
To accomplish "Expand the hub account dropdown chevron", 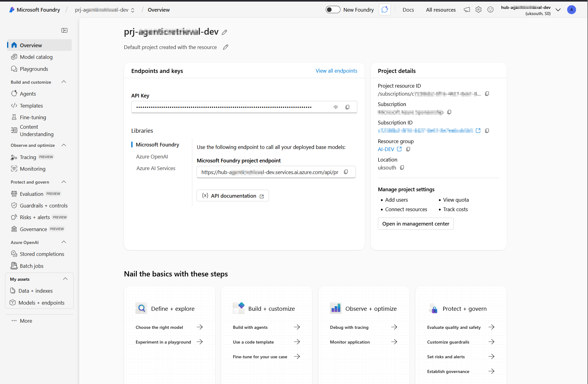I will pyautogui.click(x=558, y=10).
